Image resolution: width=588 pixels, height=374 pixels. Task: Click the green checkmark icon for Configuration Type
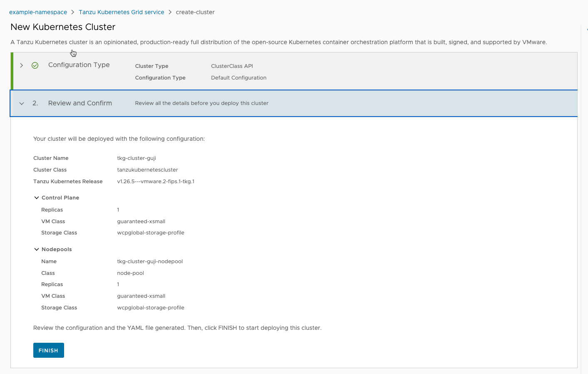click(x=35, y=65)
